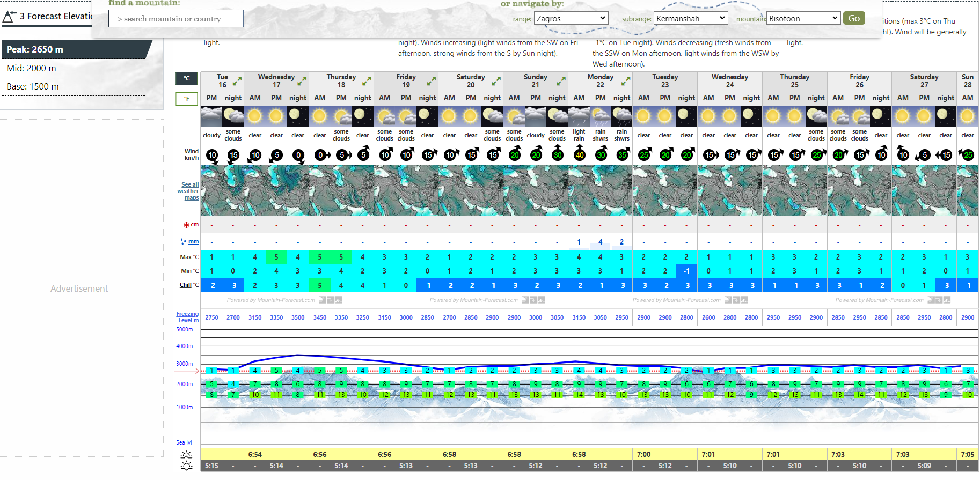Viewport: 980px width, 480px height.
Task: Expand Tuesday 16 forecast column arrow
Action: [237, 82]
